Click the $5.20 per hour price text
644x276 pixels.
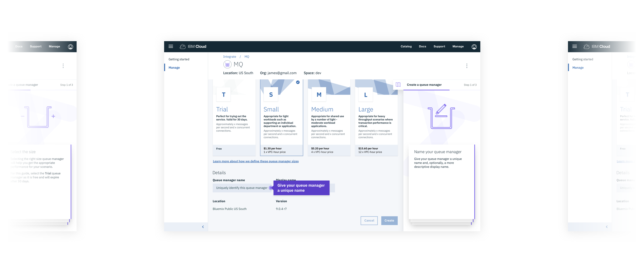point(320,149)
